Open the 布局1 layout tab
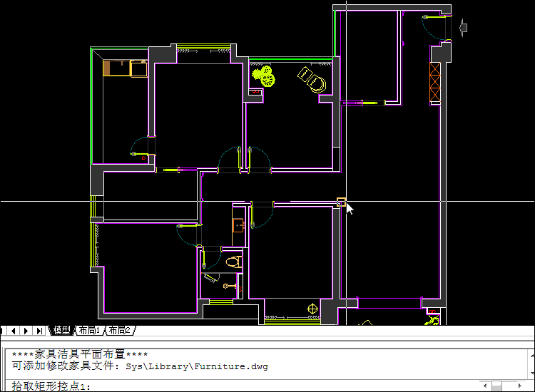The image size is (535, 392). 89,330
